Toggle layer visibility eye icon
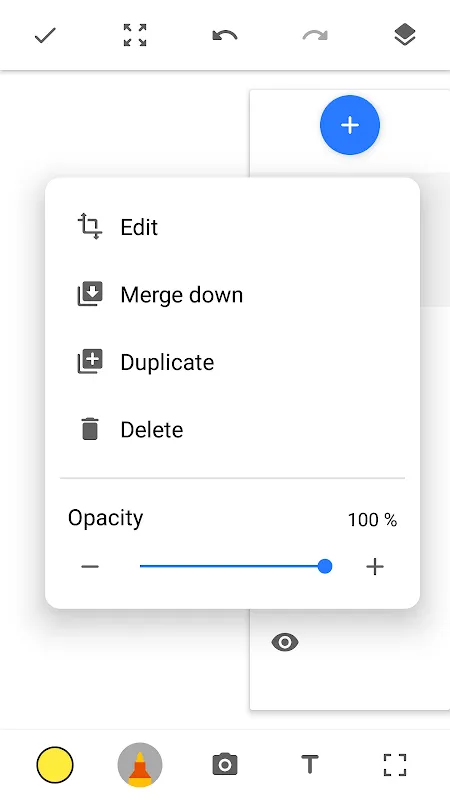 pos(285,642)
